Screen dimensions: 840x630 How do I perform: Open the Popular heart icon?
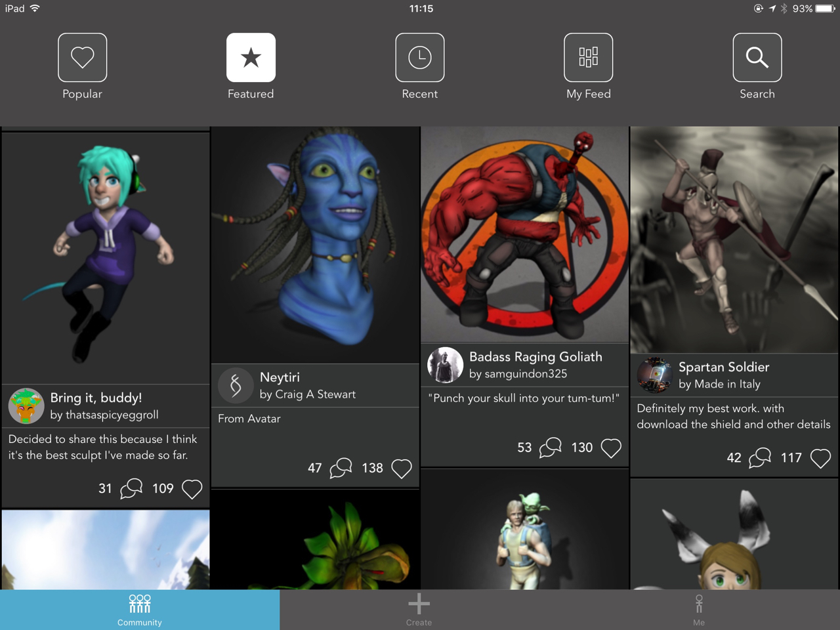click(x=82, y=58)
